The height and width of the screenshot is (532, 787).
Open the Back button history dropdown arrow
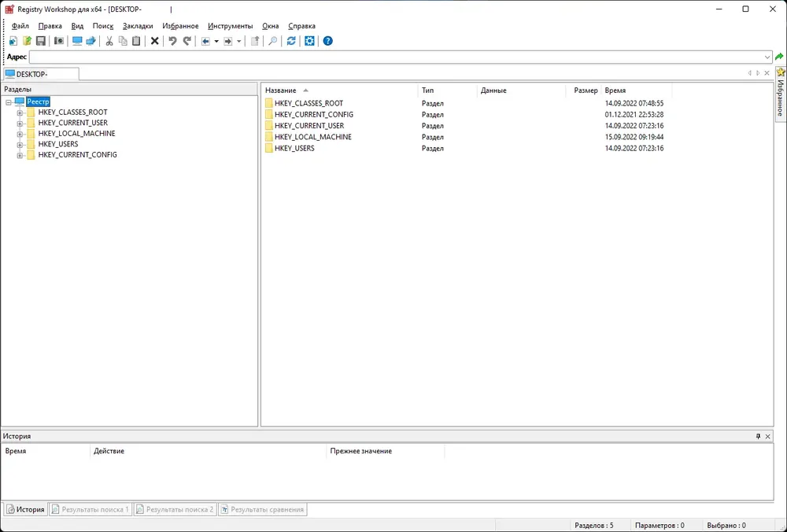pyautogui.click(x=216, y=41)
